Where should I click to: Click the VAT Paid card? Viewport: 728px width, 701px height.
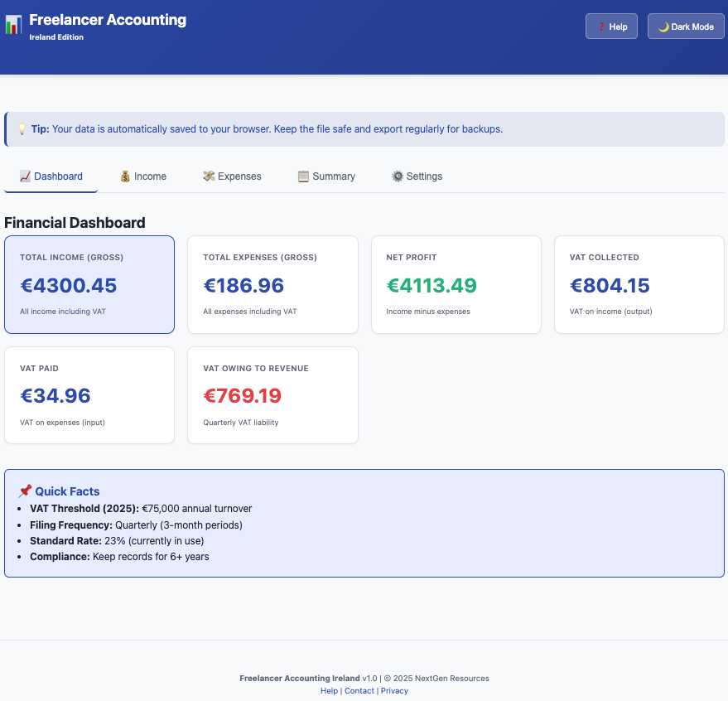[89, 395]
